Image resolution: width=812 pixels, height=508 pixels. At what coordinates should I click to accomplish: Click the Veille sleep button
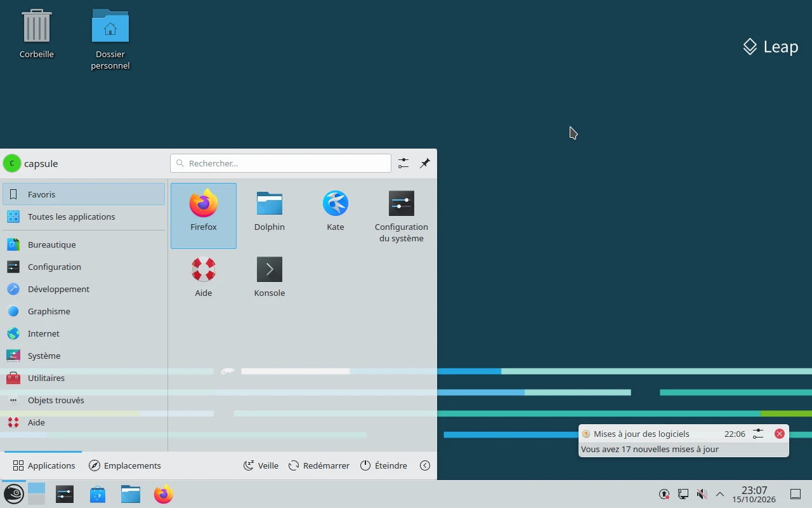pyautogui.click(x=261, y=465)
